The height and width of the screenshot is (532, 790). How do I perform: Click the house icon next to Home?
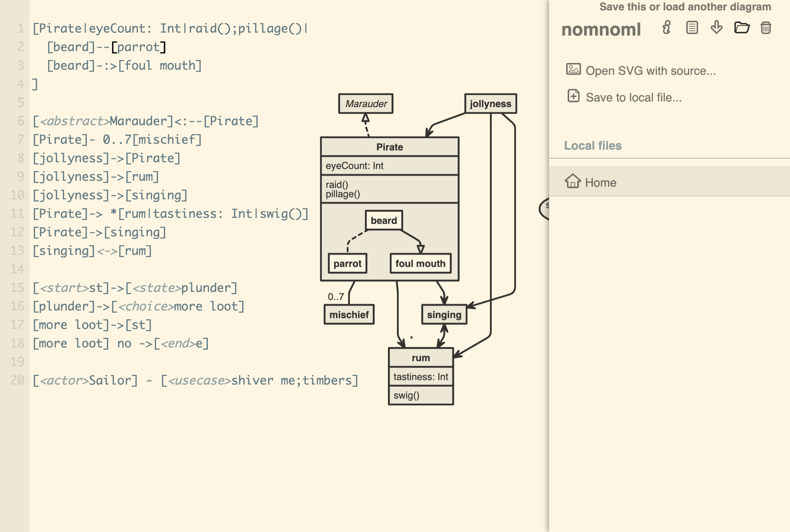(x=573, y=182)
